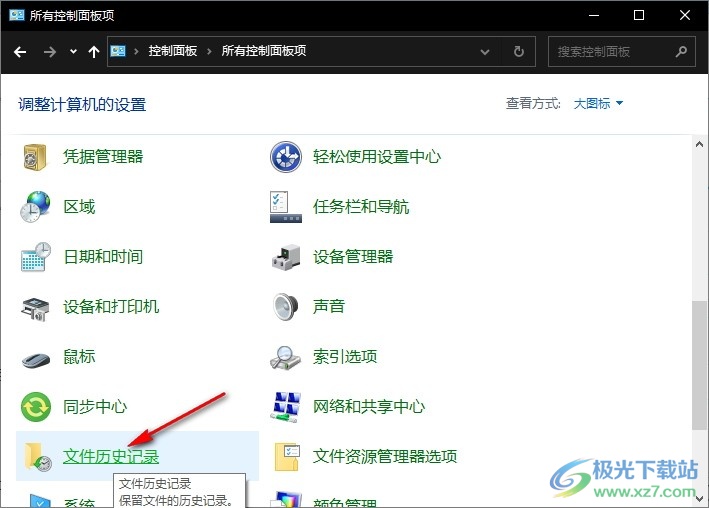Click the 搜索控制面板 search field
Screen dimensions: 709x508
coord(621,52)
